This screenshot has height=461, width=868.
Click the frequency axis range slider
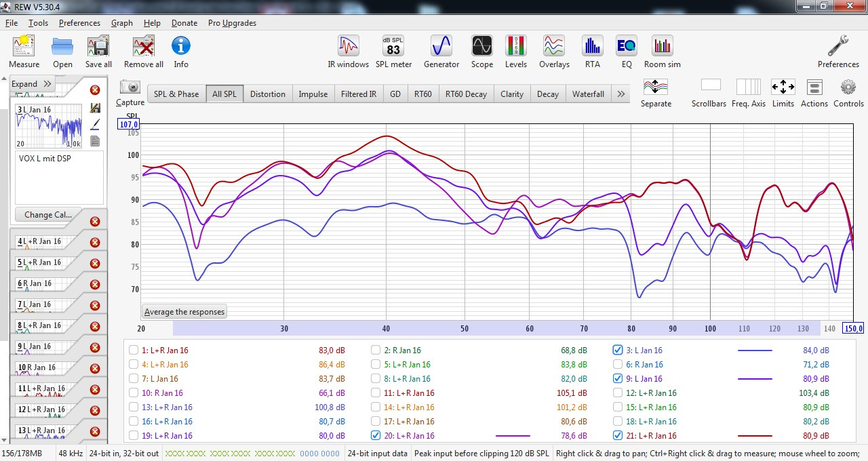[x=495, y=328]
